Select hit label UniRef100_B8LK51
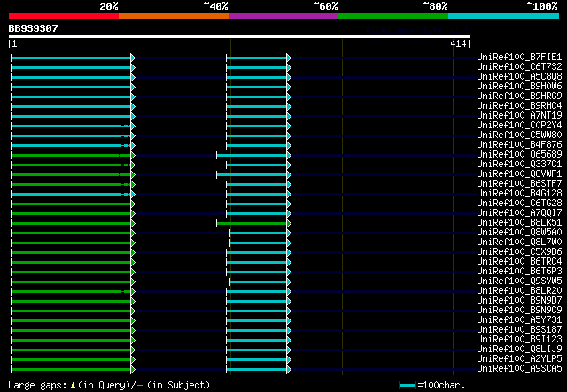Image resolution: width=567 pixels, height=392 pixels. coord(520,223)
